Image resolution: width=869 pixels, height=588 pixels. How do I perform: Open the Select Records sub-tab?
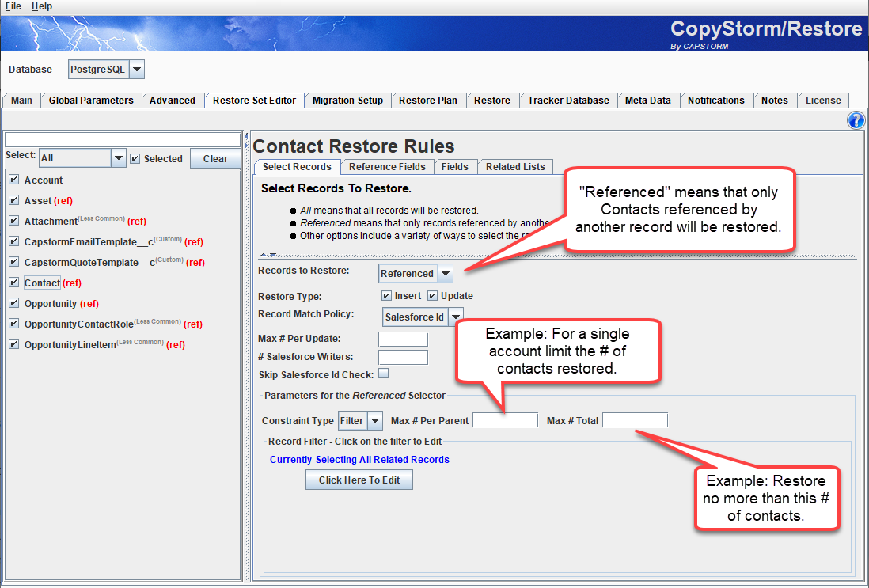[x=297, y=167]
